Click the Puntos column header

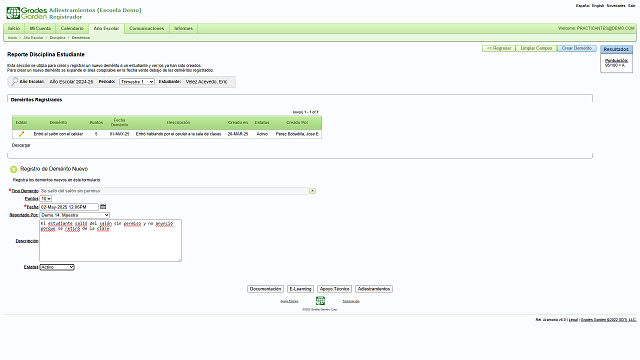point(96,122)
